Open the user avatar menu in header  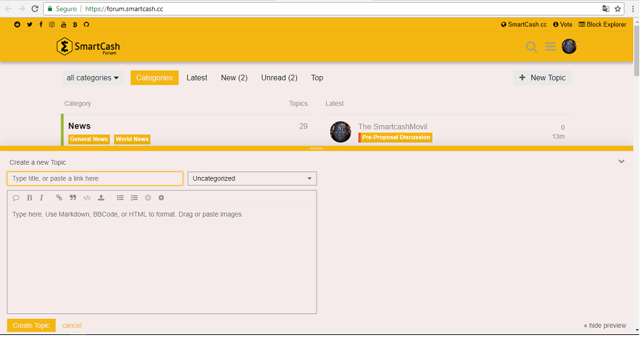tap(569, 46)
